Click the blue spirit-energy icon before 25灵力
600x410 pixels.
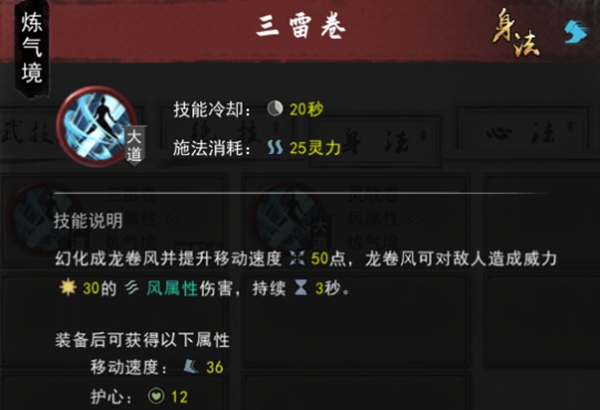coord(275,147)
